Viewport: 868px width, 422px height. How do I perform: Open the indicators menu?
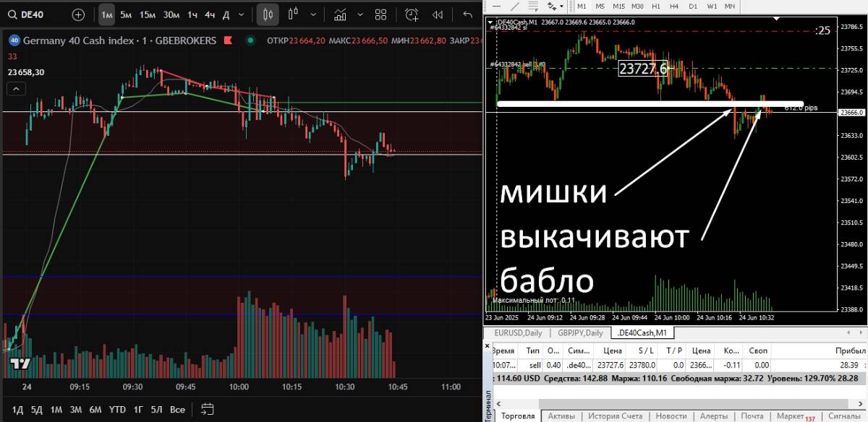[x=341, y=14]
